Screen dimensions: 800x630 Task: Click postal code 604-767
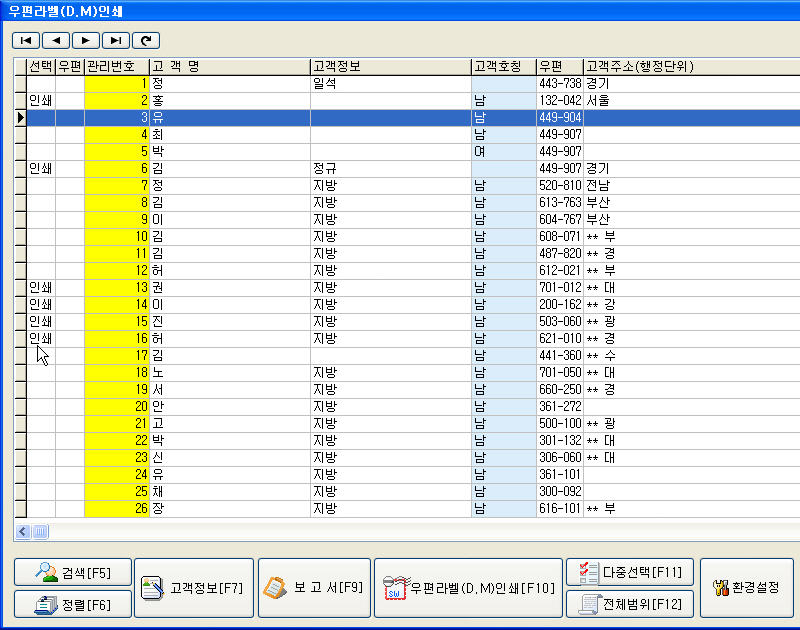(560, 219)
